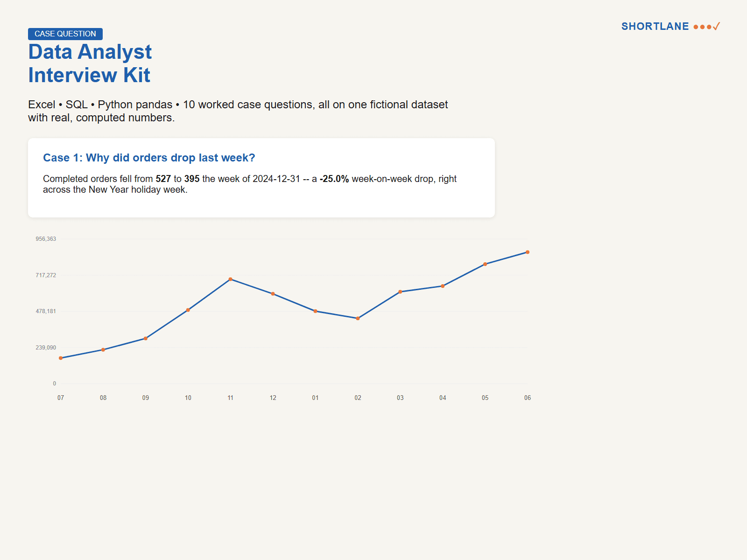This screenshot has width=747, height=560.
Task: Click the peak data point at month 11
Action: [231, 279]
